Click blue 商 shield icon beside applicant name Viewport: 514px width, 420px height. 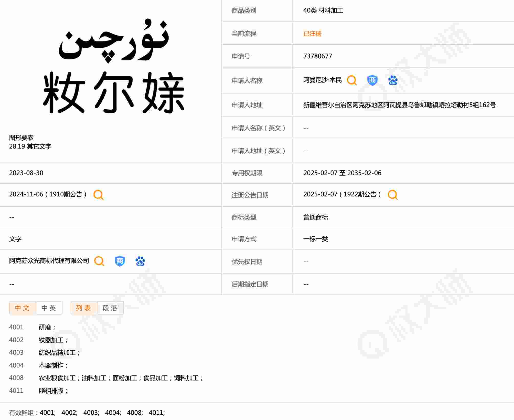coord(372,80)
